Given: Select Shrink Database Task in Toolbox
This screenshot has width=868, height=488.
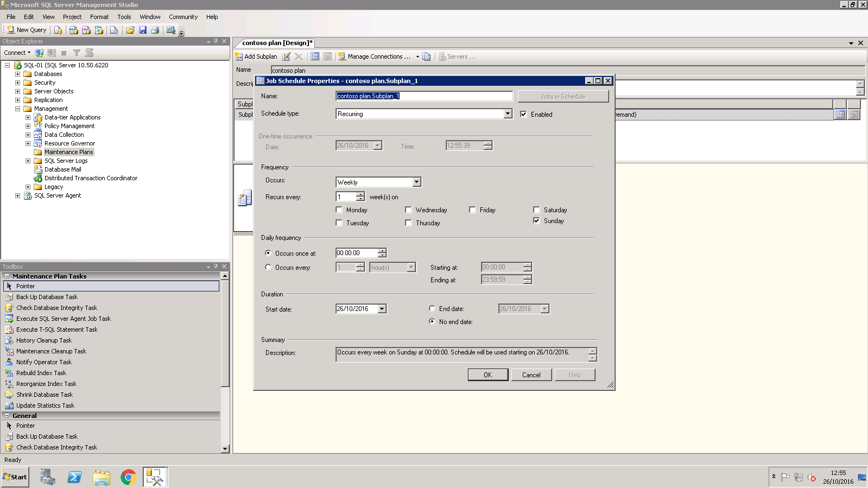Looking at the screenshot, I should tap(45, 395).
